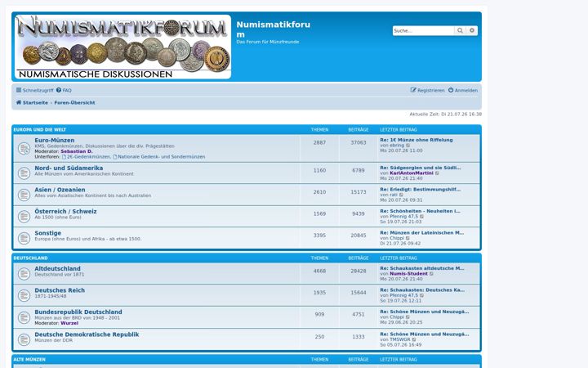Click Registrieren to sign up

click(427, 90)
